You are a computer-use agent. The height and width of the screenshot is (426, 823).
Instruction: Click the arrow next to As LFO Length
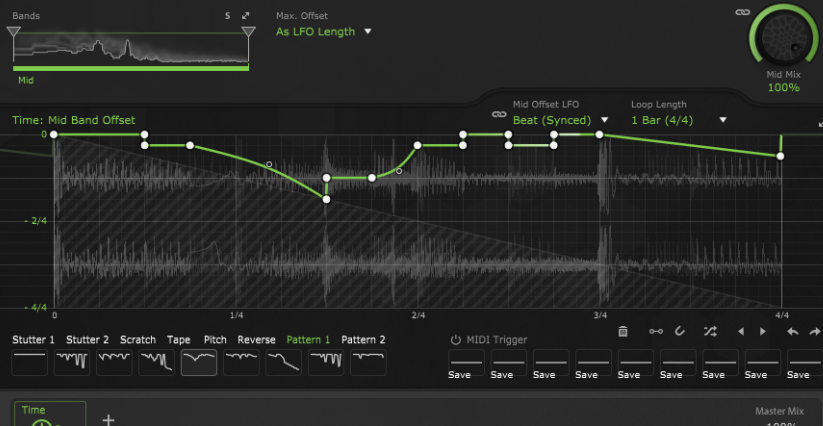click(367, 31)
